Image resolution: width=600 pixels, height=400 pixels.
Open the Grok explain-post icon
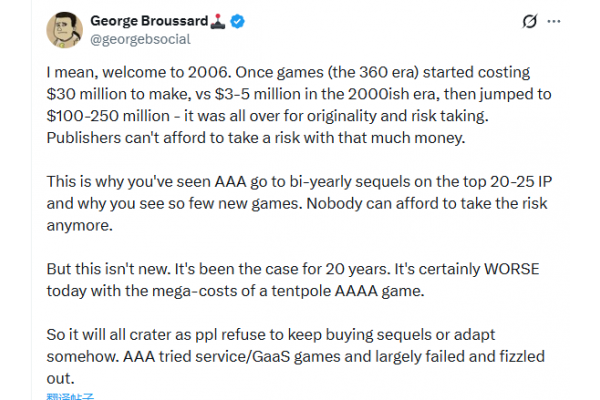[x=531, y=22]
